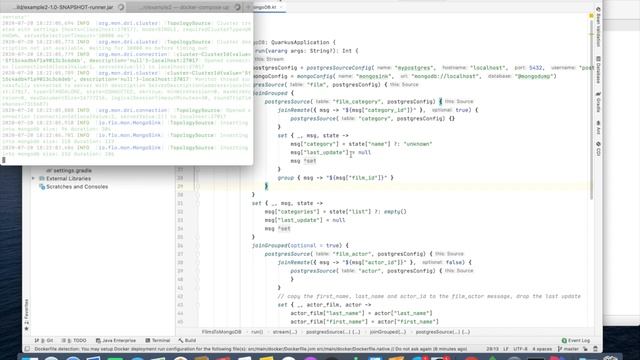This screenshot has width=640, height=360.
Task: Switch to the example2-1.0-SNAPSHOT-runner.jar terminal tab
Action: click(64, 7)
